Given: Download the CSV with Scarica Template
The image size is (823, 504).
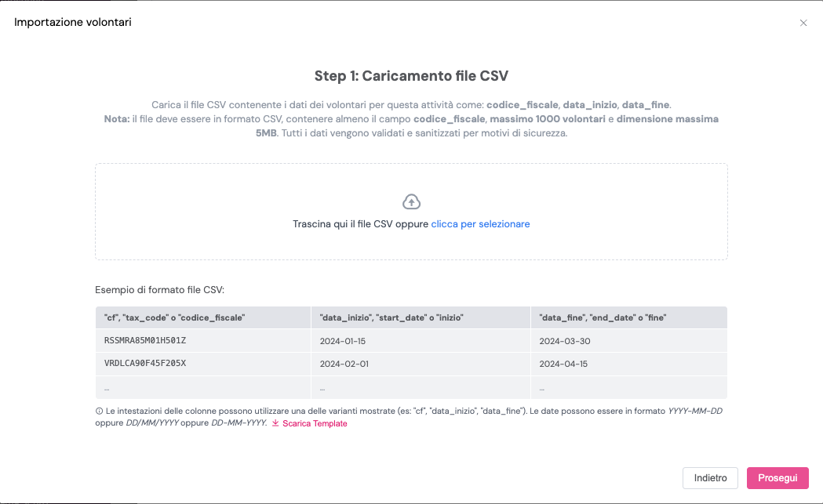Looking at the screenshot, I should coord(315,423).
